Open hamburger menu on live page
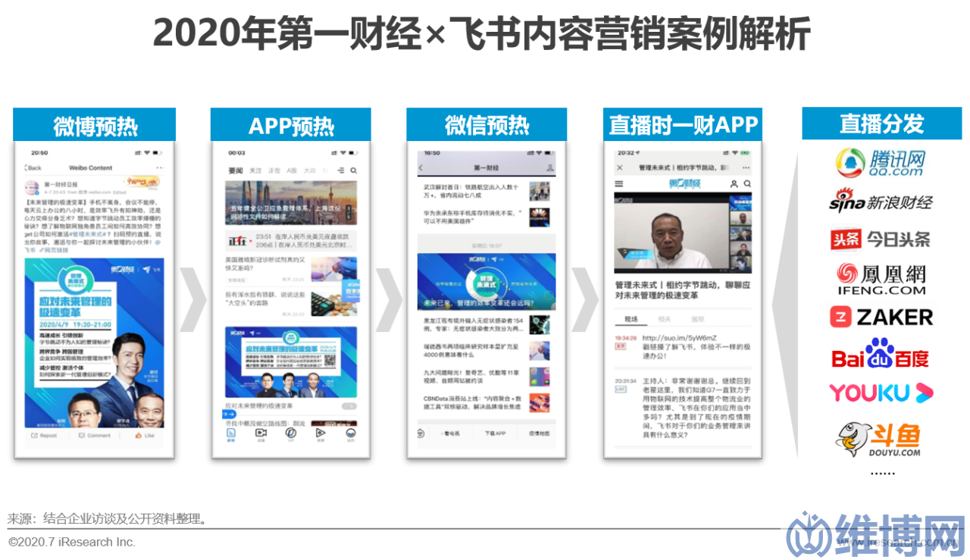This screenshot has width=970, height=560. (619, 183)
